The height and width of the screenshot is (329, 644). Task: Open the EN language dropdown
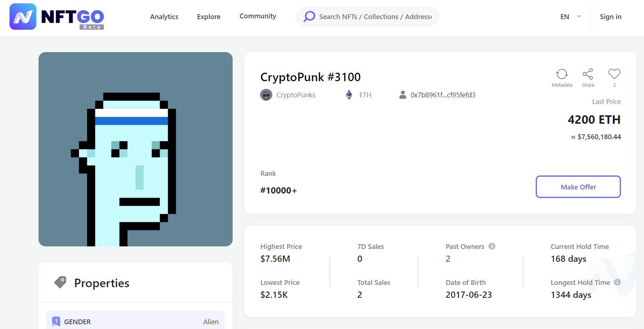565,17
